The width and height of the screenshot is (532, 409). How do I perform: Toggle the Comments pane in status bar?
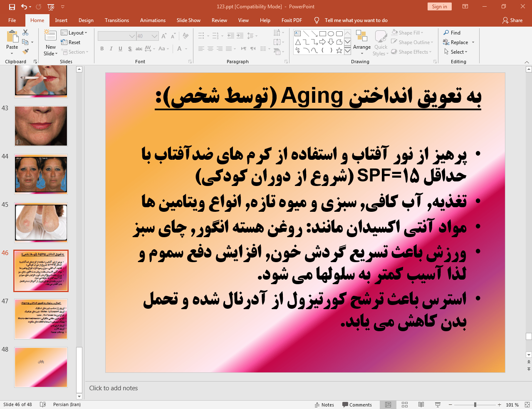357,405
